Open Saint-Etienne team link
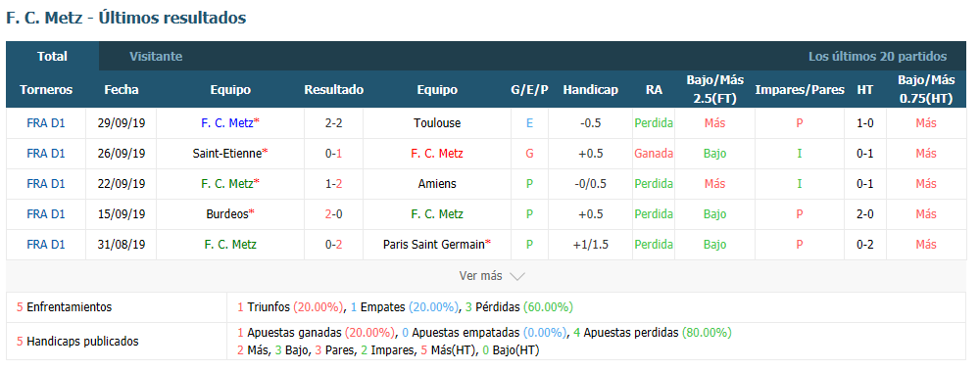The height and width of the screenshot is (370, 980). coord(227,153)
